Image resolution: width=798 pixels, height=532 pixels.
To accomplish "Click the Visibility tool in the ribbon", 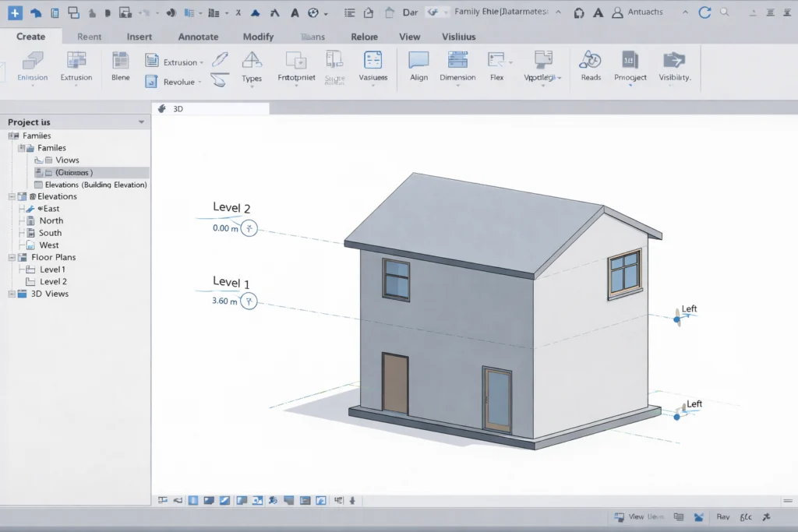I will [x=673, y=68].
